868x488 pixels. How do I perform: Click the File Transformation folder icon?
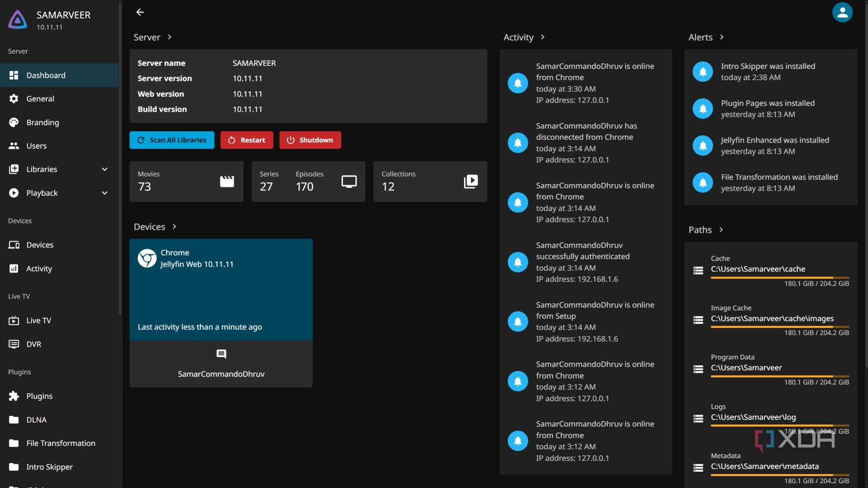(14, 443)
